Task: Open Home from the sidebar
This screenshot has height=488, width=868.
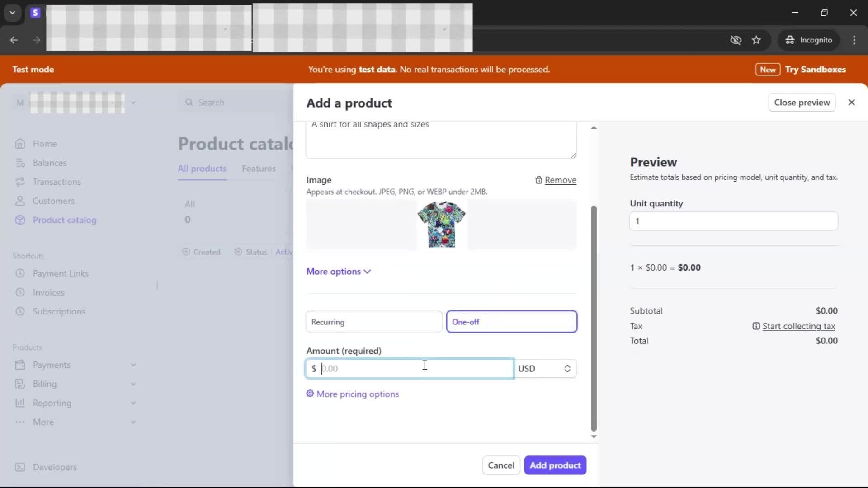Action: coord(44,144)
